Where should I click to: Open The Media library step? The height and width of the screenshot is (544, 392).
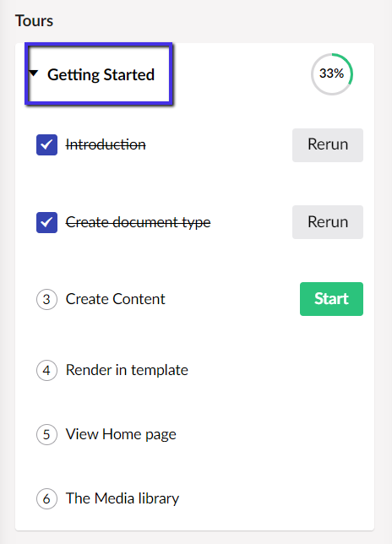pos(122,498)
